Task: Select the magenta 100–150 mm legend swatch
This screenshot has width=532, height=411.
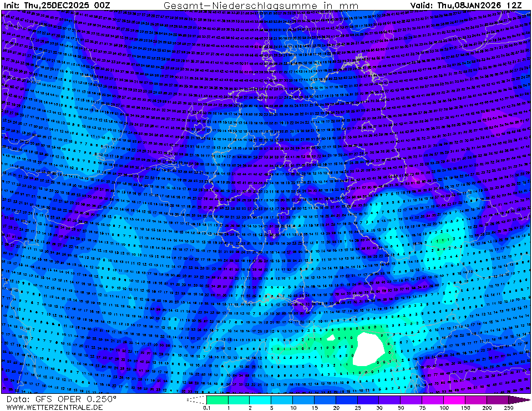Action: tap(454, 399)
